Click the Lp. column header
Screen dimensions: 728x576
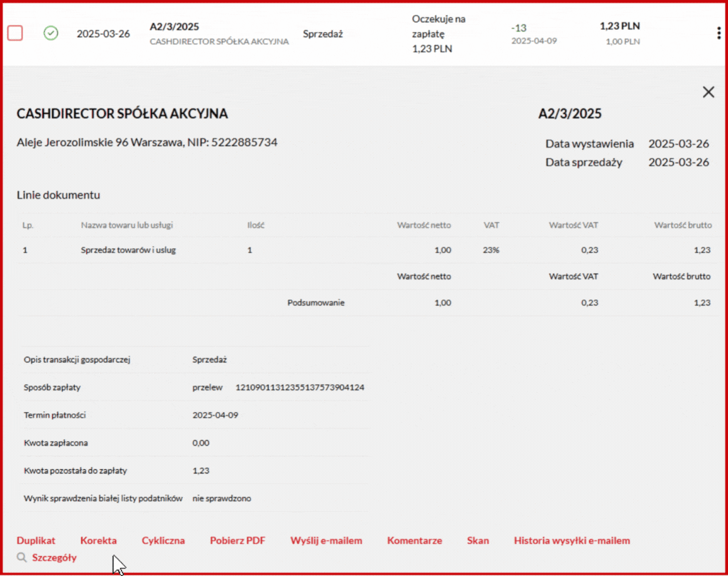(28, 225)
